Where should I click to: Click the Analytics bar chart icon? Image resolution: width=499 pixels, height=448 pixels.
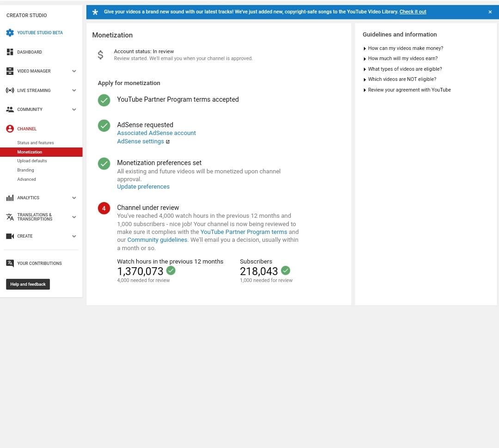pyautogui.click(x=10, y=198)
